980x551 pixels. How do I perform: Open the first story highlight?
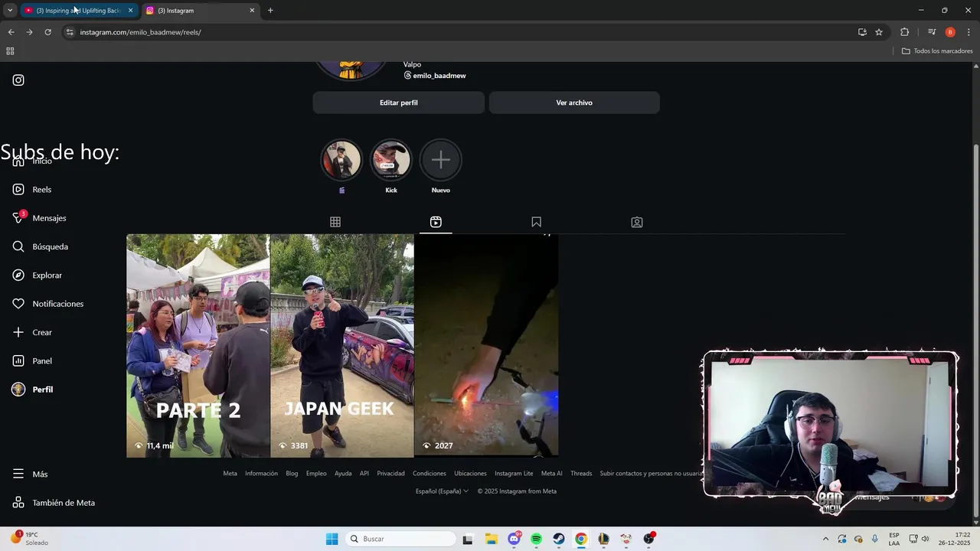tap(341, 160)
